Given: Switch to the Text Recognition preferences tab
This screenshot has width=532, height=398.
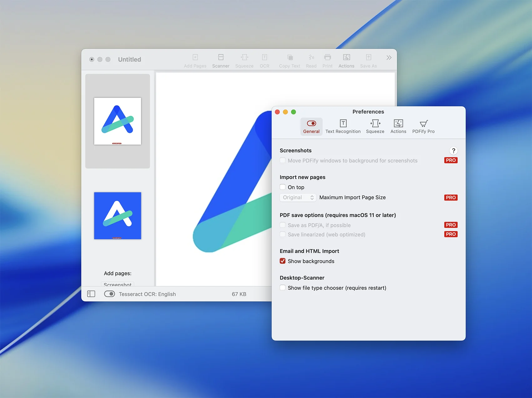Looking at the screenshot, I should tap(343, 126).
